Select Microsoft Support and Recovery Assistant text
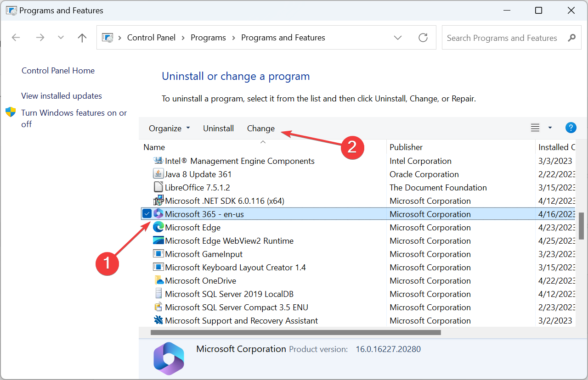This screenshot has width=588, height=380. coord(241,321)
